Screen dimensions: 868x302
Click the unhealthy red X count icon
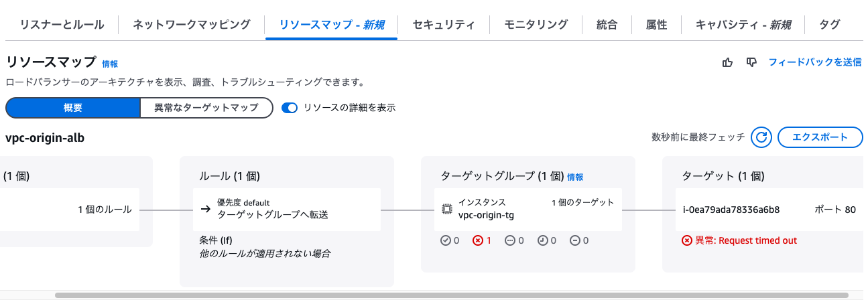478,240
